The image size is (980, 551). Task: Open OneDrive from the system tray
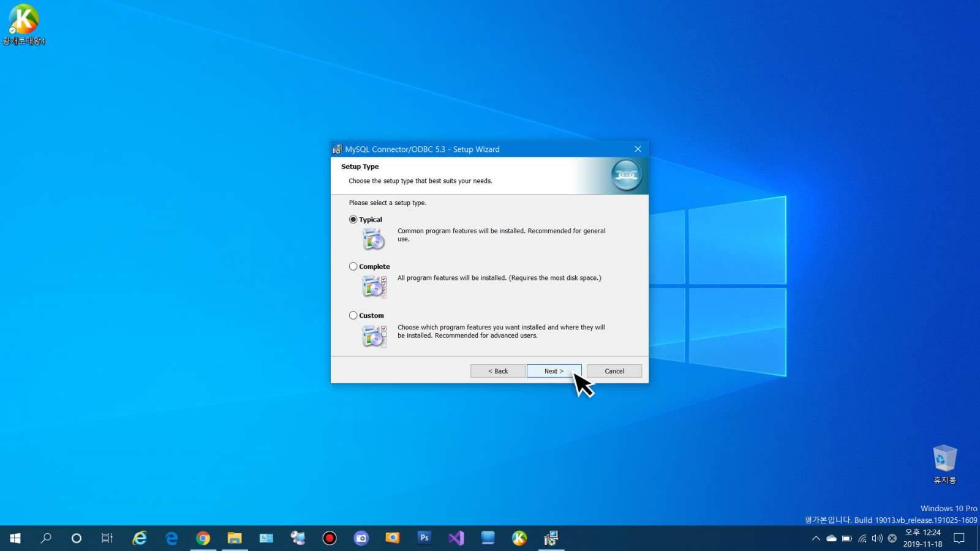point(831,539)
